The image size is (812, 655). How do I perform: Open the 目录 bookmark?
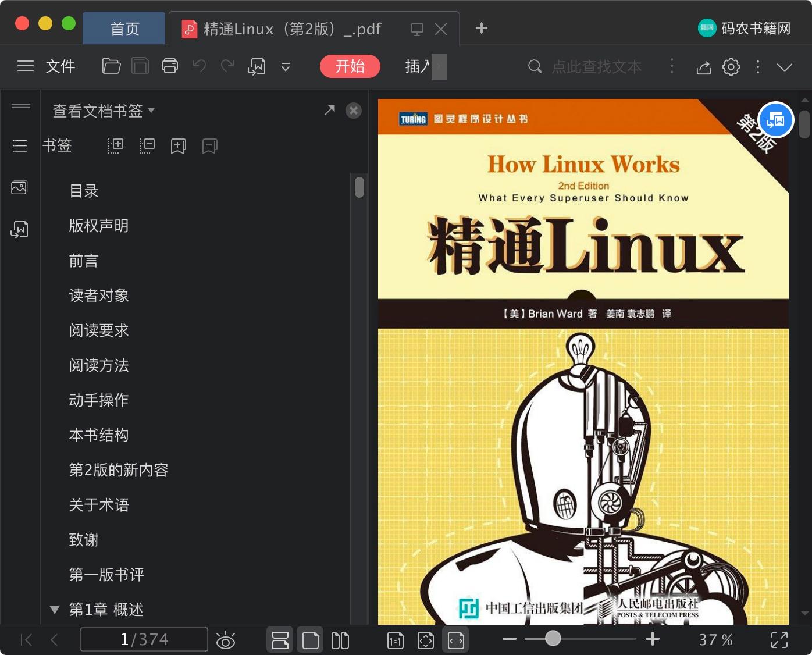[x=84, y=191]
